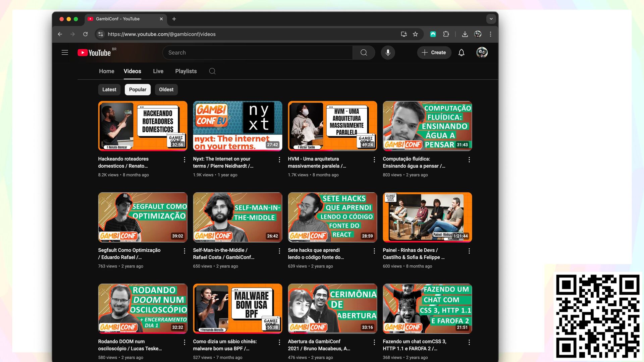Open options menu for Fazendo um chat video
644x362 pixels.
[469, 342]
